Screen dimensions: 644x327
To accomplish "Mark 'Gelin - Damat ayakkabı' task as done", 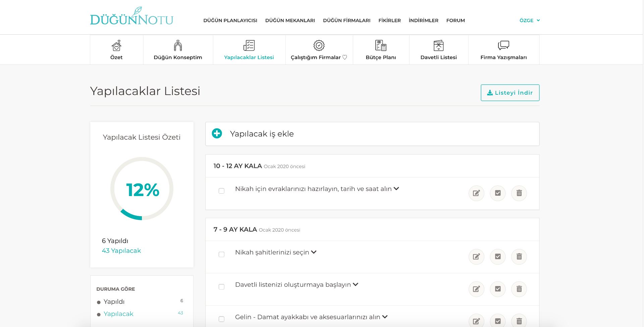I will 498,321.
